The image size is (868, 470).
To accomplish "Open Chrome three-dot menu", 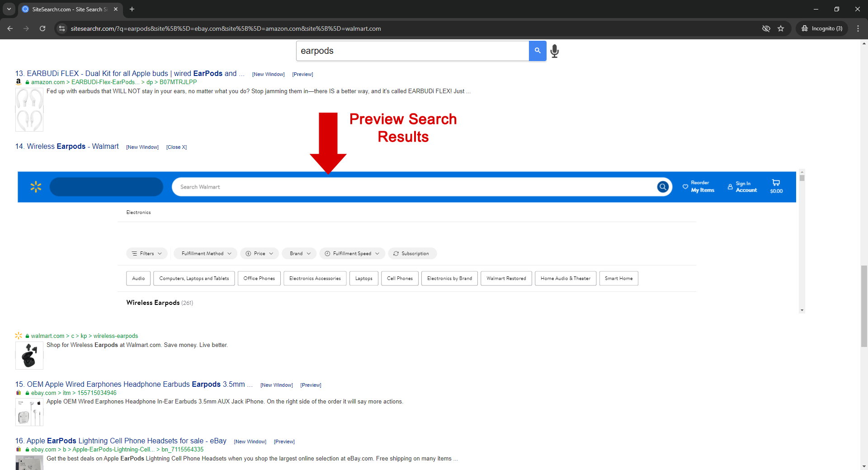I will pyautogui.click(x=858, y=28).
